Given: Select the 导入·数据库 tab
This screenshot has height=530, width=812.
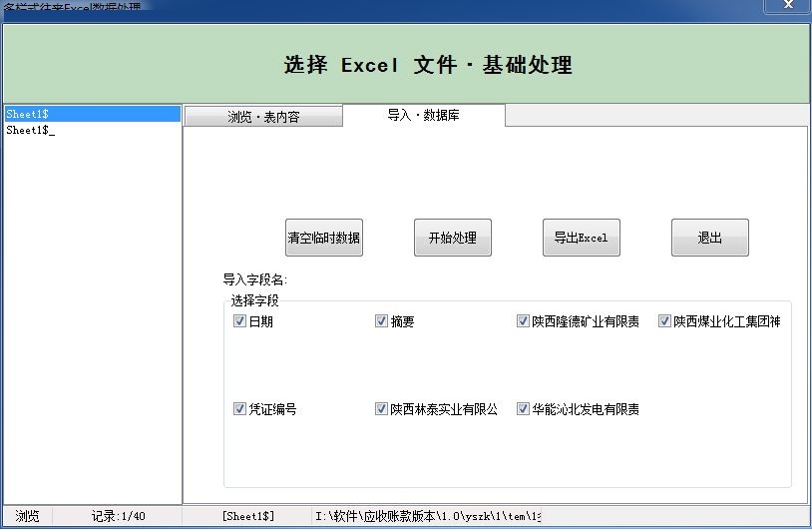Looking at the screenshot, I should tap(424, 115).
